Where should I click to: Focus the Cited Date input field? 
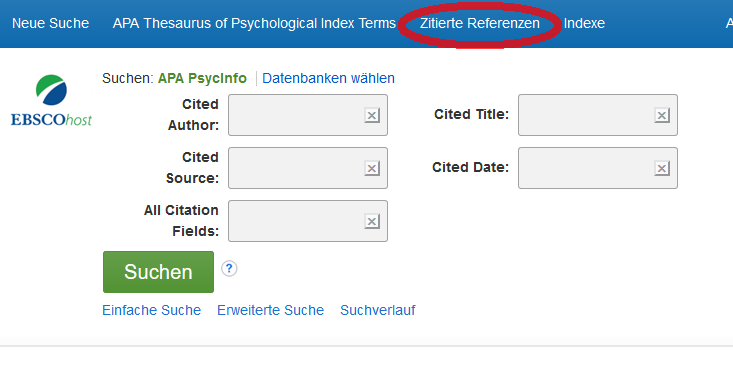(586, 168)
